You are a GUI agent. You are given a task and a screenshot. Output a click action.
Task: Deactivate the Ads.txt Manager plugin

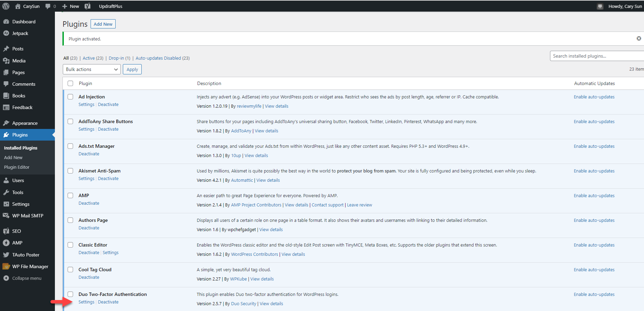click(89, 154)
